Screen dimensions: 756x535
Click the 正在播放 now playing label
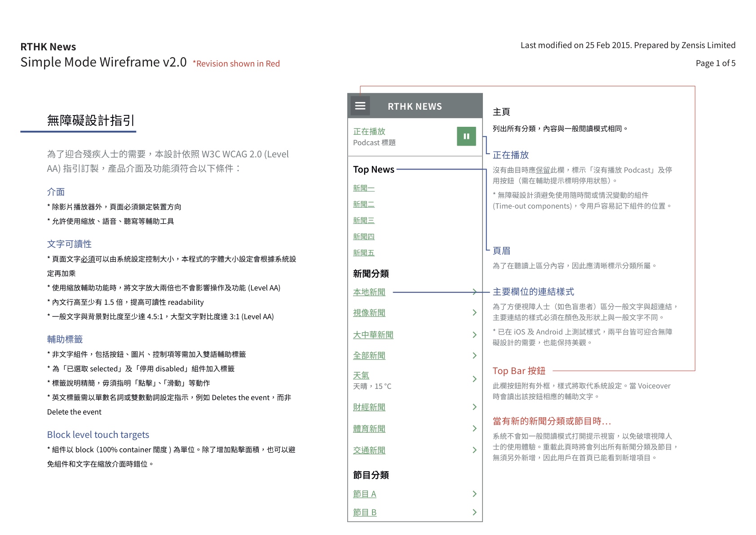pos(369,131)
